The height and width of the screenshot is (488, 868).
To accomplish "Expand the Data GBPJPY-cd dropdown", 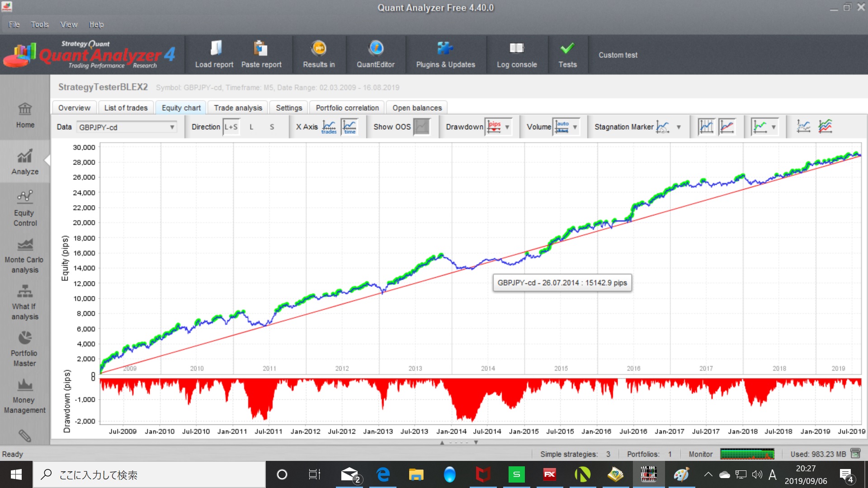I will (172, 127).
